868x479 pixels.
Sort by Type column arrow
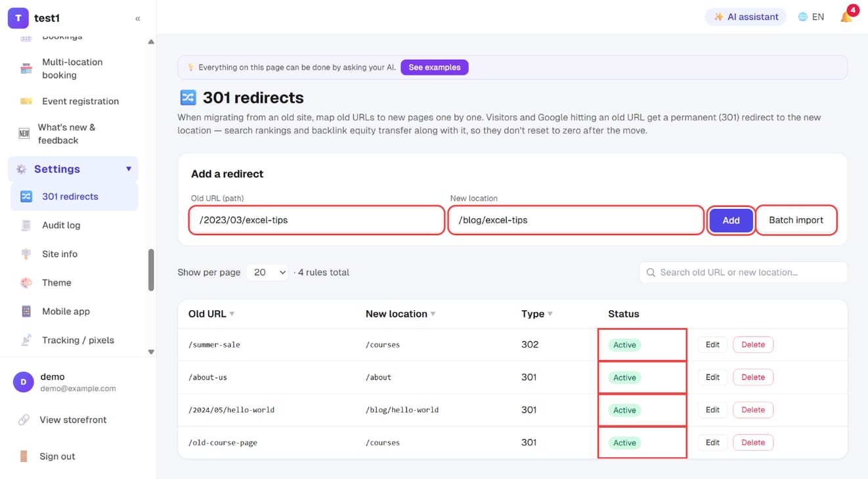(550, 314)
